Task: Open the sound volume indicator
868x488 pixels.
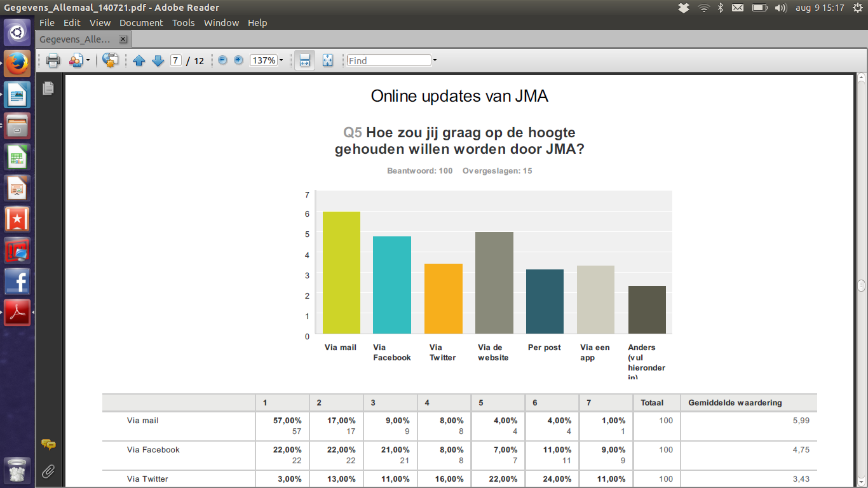Action: [781, 8]
